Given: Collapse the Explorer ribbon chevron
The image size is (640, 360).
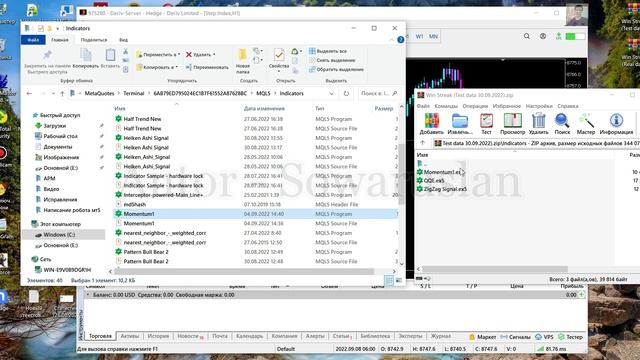Looking at the screenshot, I should (x=391, y=40).
